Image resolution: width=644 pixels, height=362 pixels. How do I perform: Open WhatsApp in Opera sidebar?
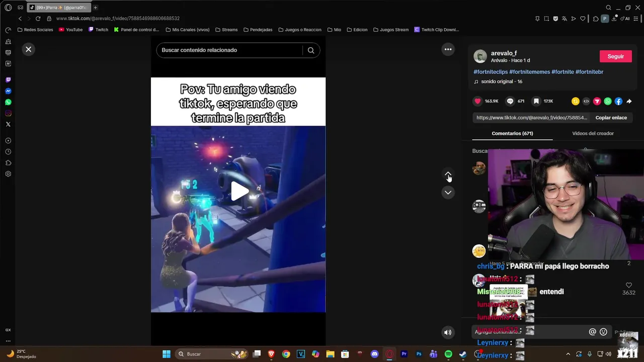tap(8, 102)
